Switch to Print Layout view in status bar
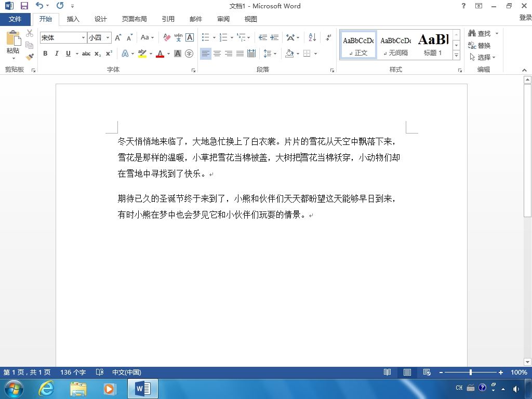Viewport: 532px width, 399px height. pyautogui.click(x=407, y=372)
